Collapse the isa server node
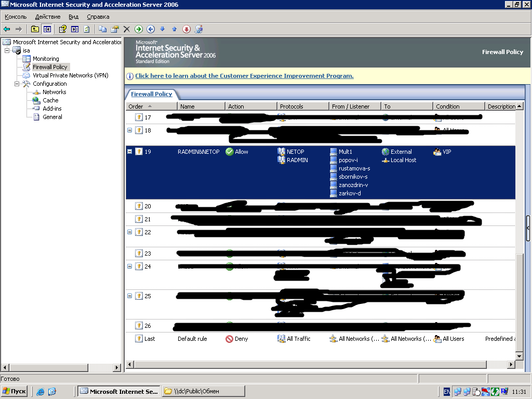532x399 pixels. 7,50
